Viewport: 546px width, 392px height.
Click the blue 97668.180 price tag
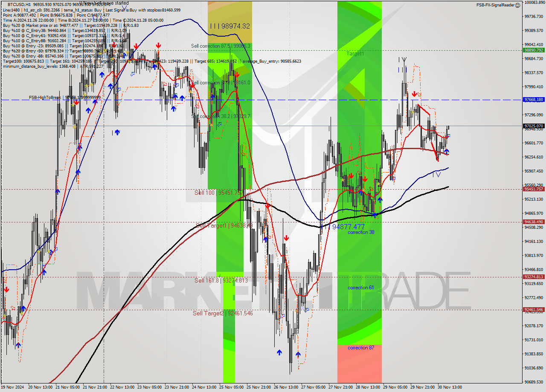(534, 100)
